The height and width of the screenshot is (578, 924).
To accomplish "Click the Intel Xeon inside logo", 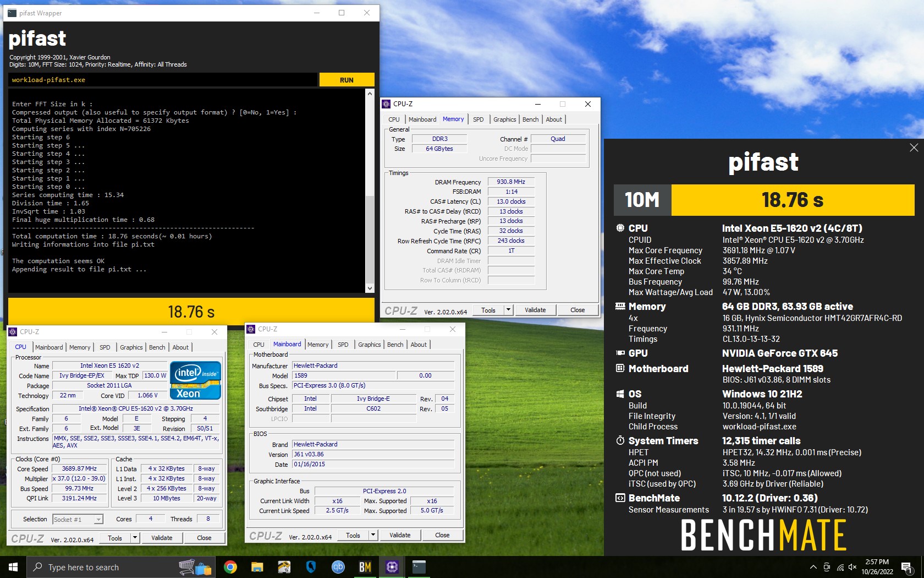I will click(x=195, y=380).
